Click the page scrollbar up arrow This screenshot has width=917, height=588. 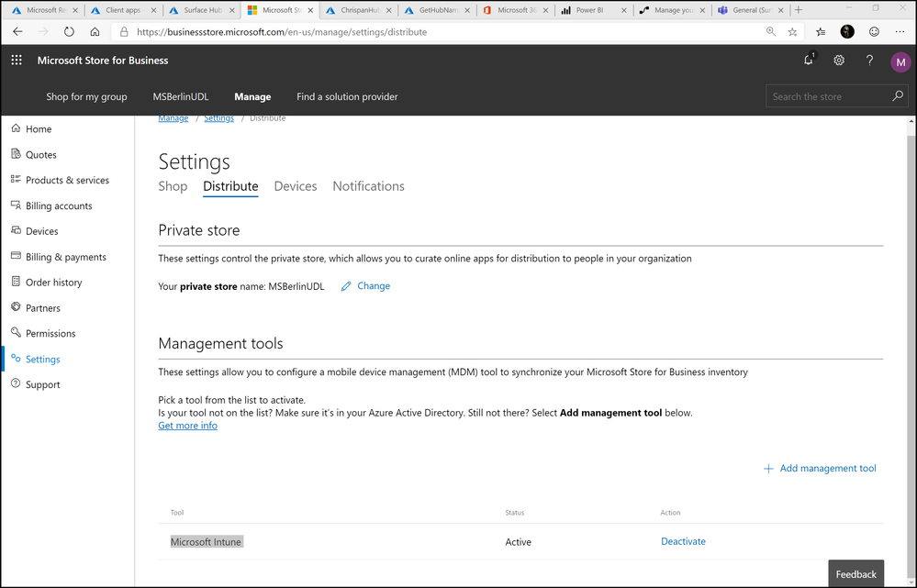coord(911,121)
